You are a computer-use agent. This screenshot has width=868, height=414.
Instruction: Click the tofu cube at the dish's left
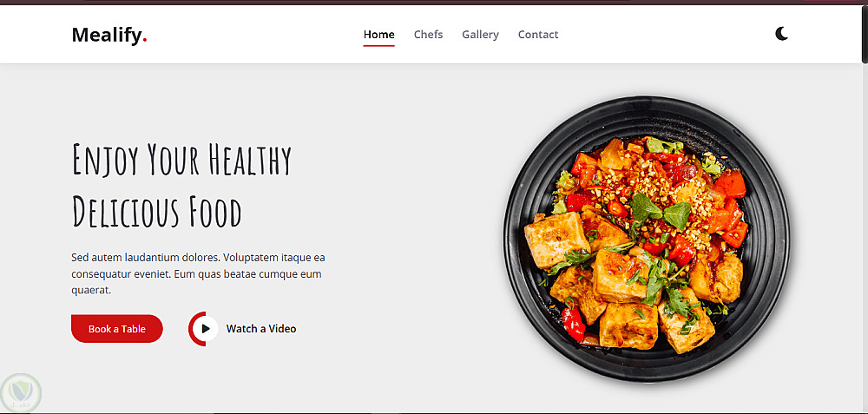click(x=556, y=240)
